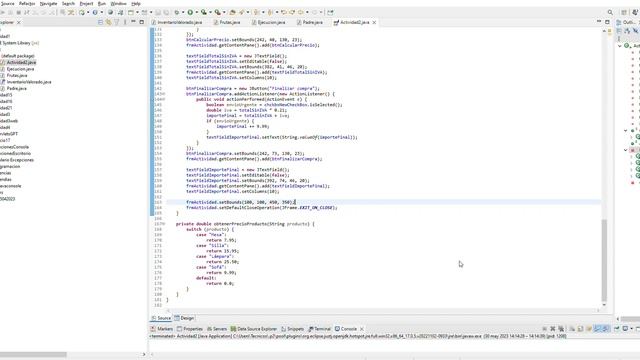Click the Remove Launch icon in Console

553,329
